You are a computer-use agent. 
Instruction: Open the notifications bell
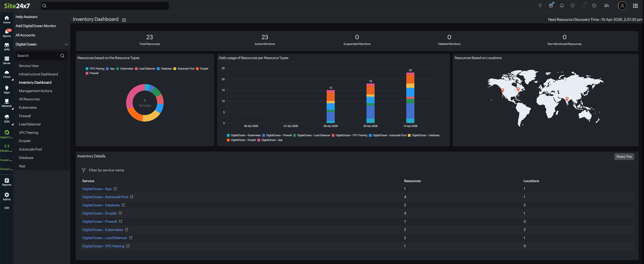(x=562, y=6)
